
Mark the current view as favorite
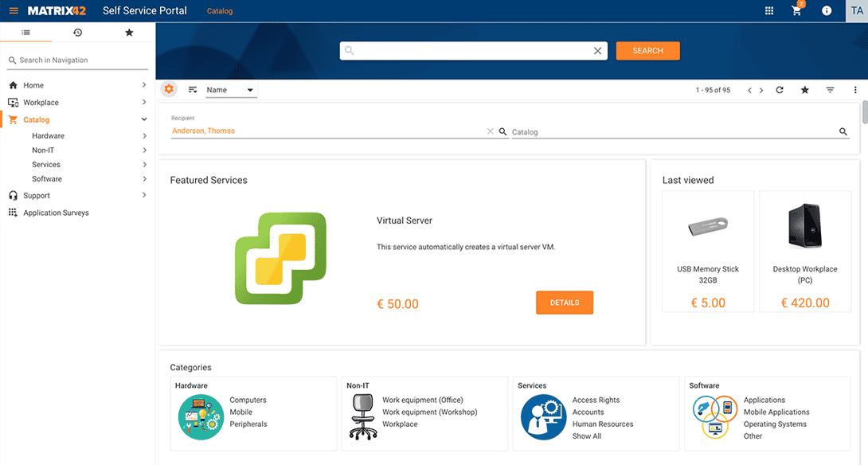click(804, 90)
